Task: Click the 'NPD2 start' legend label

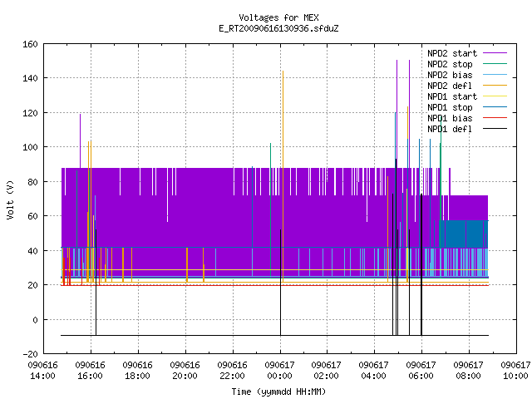Action: [x=452, y=53]
